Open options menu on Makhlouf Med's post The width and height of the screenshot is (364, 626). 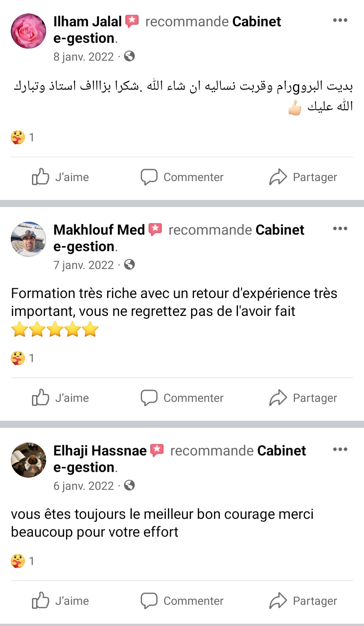[x=340, y=229]
